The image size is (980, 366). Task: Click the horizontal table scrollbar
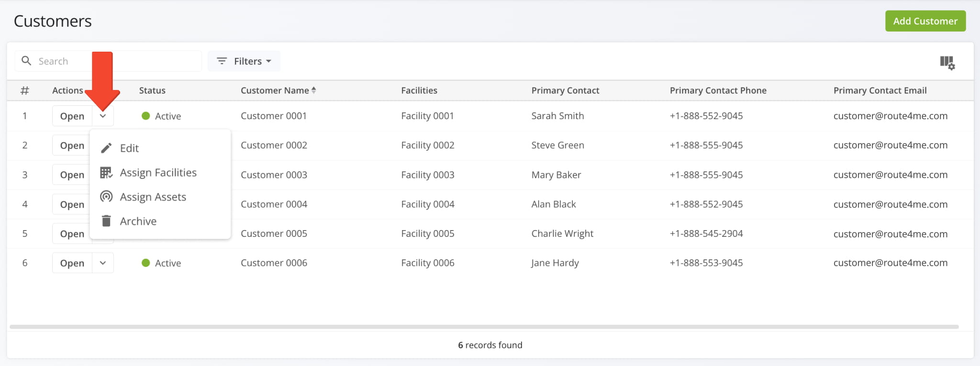(x=484, y=327)
